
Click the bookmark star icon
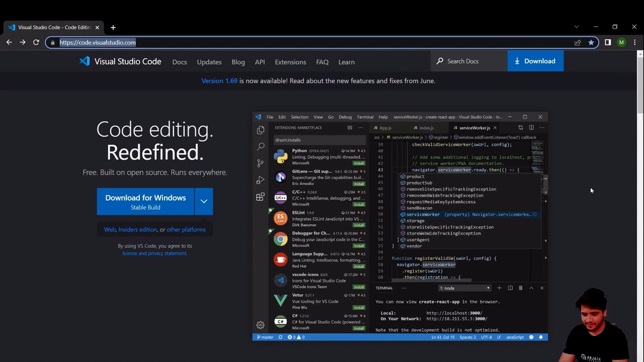pos(591,43)
